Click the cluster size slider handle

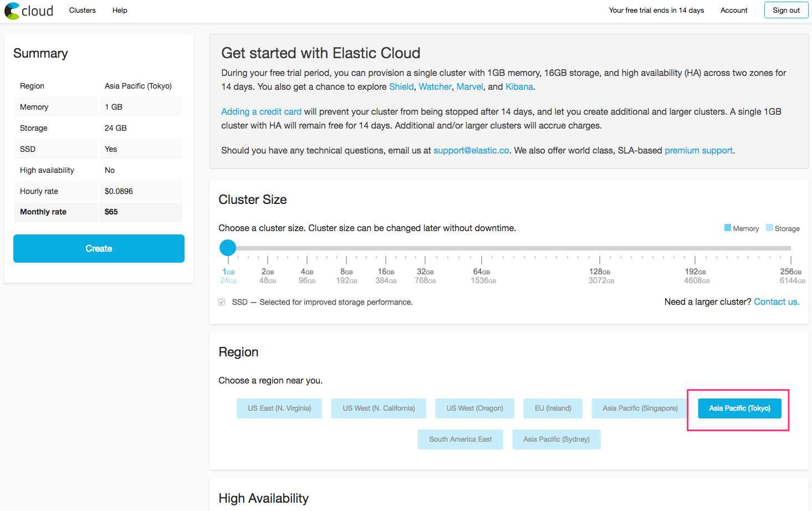click(228, 248)
